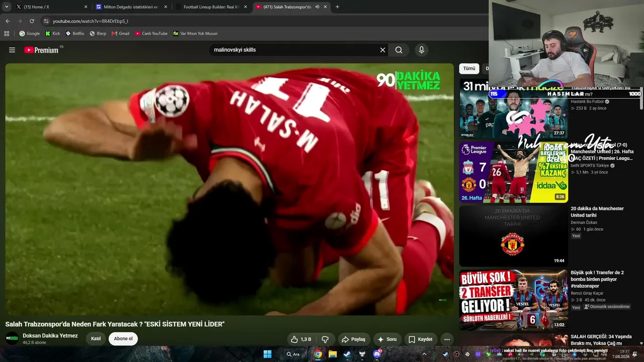Visit the Remzi Giray Kaçar channel
The height and width of the screenshot is (362, 644).
coord(587,293)
